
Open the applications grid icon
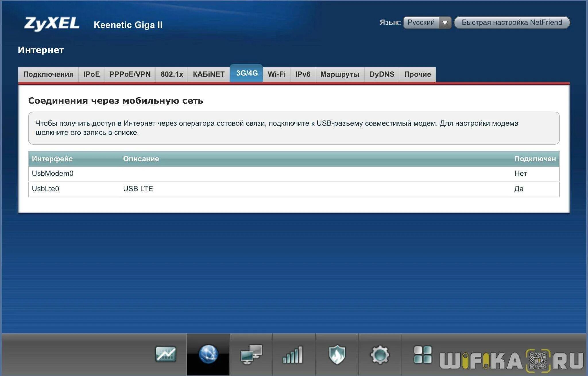(422, 354)
